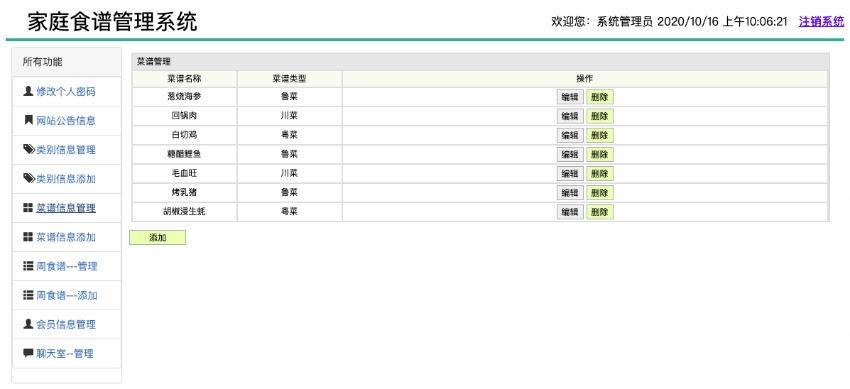This screenshot has height=389, width=850.
Task: Select 菜谱信息添加 menu entry
Action: point(66,238)
